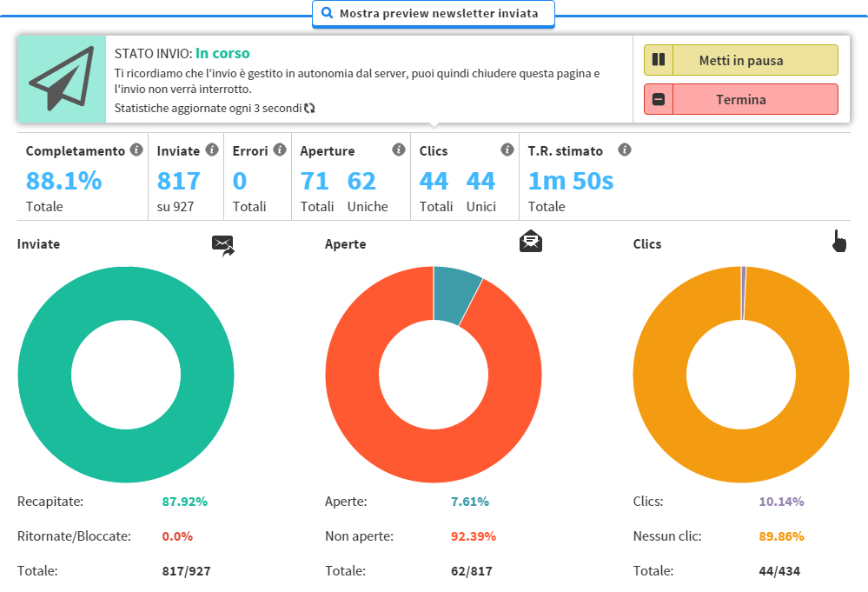Image resolution: width=868 pixels, height=592 pixels.
Task: Click the info icon for Clics stats
Action: [x=507, y=150]
